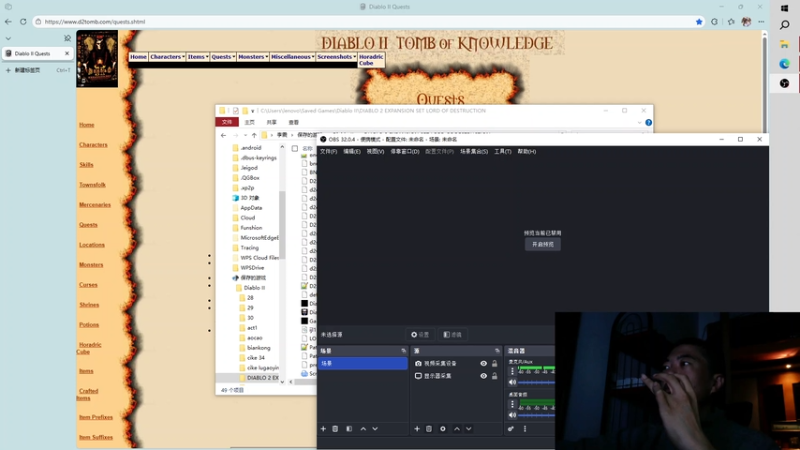This screenshot has width=800, height=450.
Task: Mute the desktop audio channel
Action: [512, 415]
